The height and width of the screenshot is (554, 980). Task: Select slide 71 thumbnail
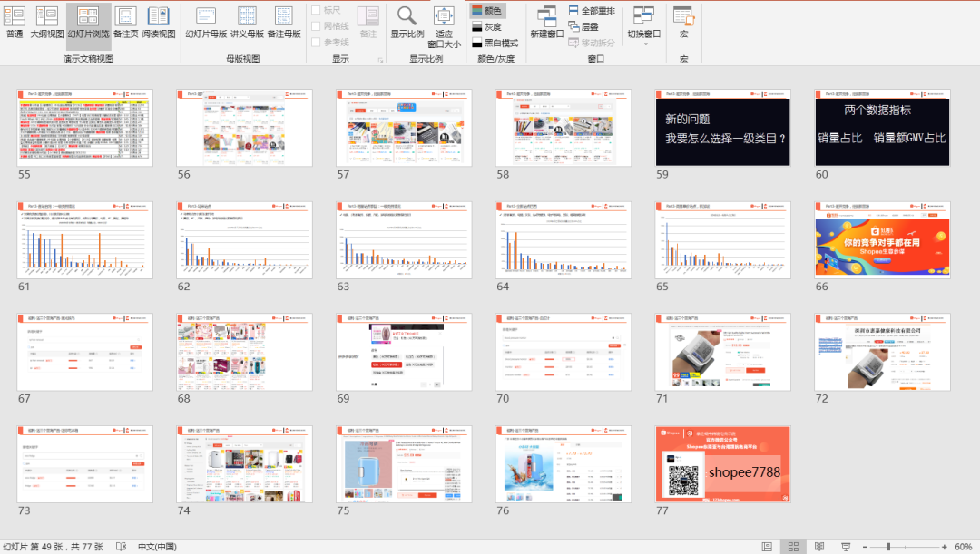click(722, 353)
